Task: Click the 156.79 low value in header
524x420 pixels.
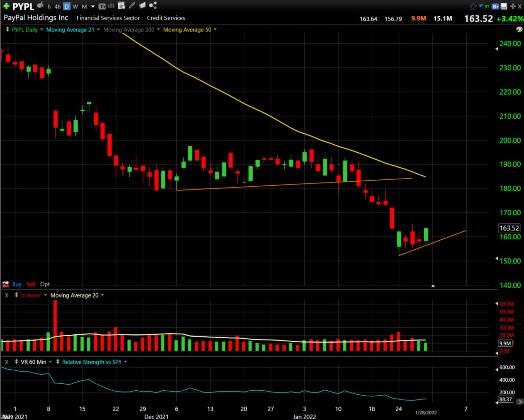Action: point(393,19)
